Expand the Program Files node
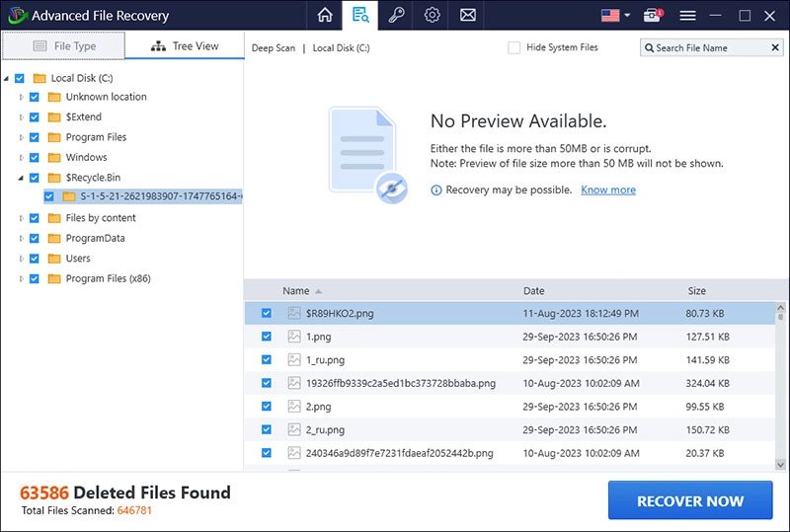This screenshot has width=790, height=532. point(21,137)
